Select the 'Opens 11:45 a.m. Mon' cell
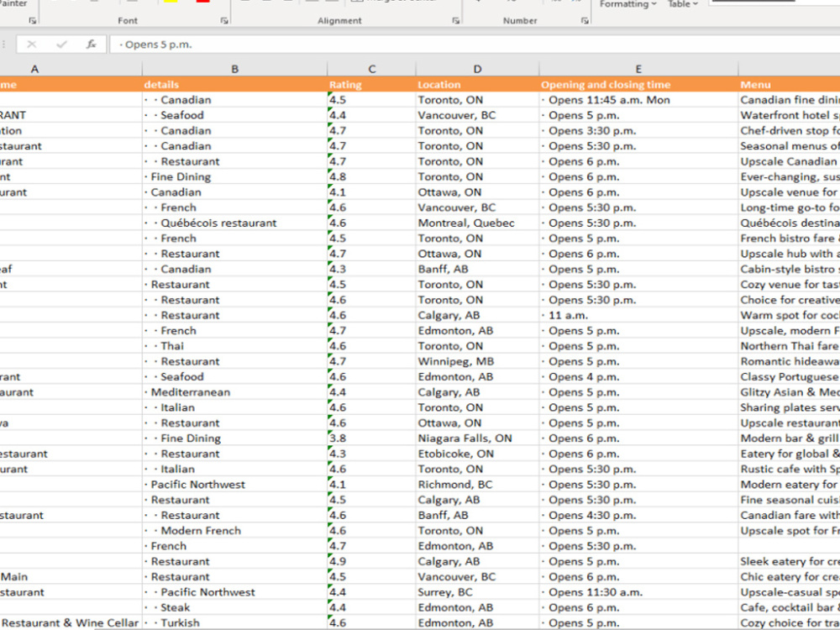 (x=638, y=100)
